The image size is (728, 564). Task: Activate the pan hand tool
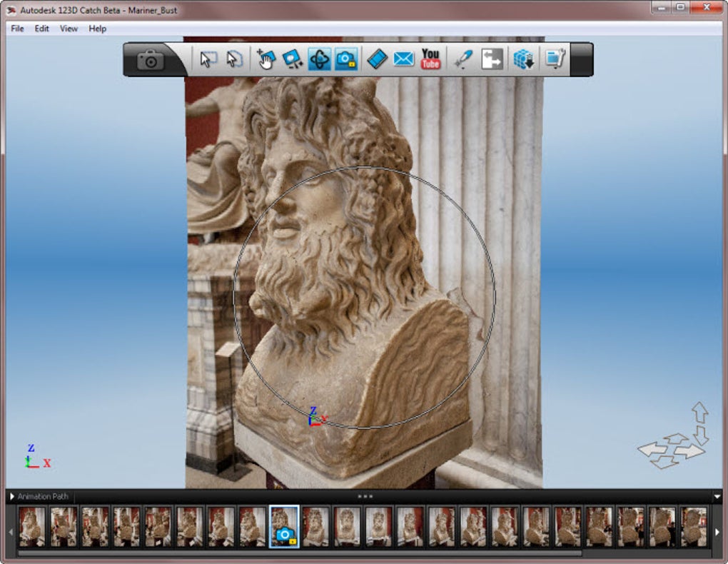pos(266,59)
